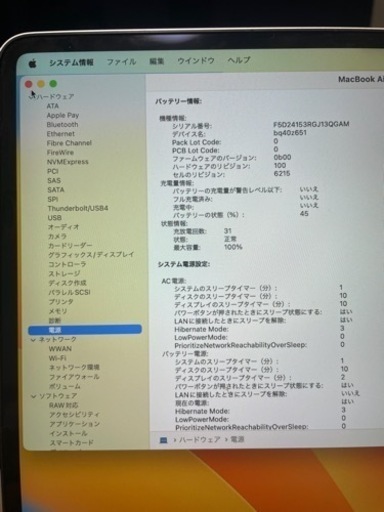The width and height of the screenshot is (384, 512).
Task: Click ハードウェア in bottom path bar
Action: (200, 440)
